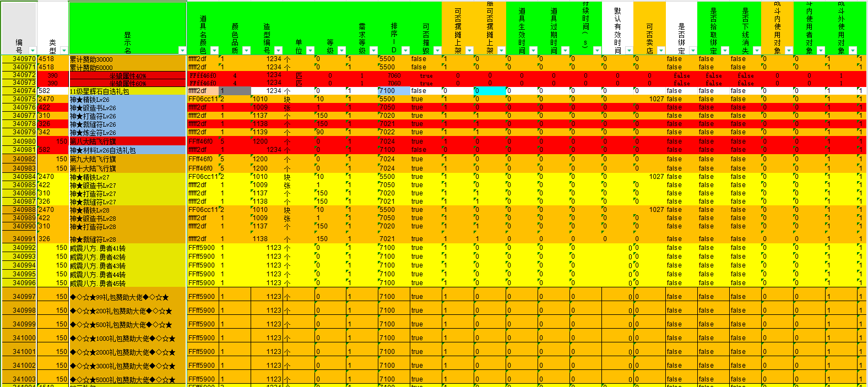Screen dimensions: 868x387
Task: Open the 默认有效时间 column filter
Action: click(629, 51)
